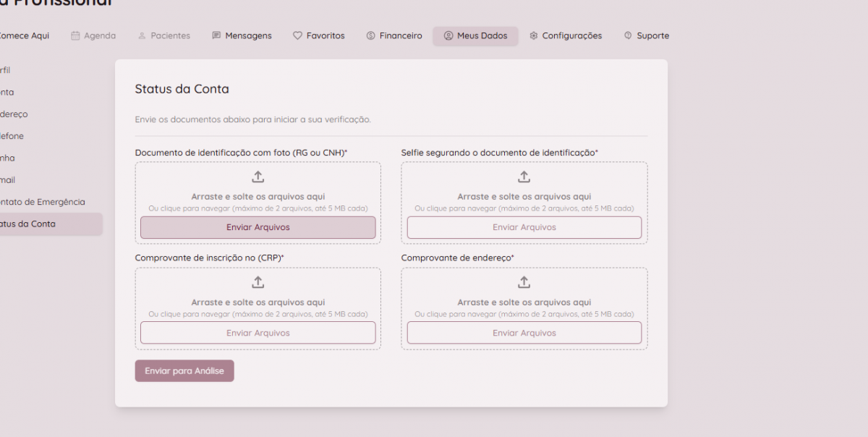Go to the Suporte tab

tap(647, 35)
